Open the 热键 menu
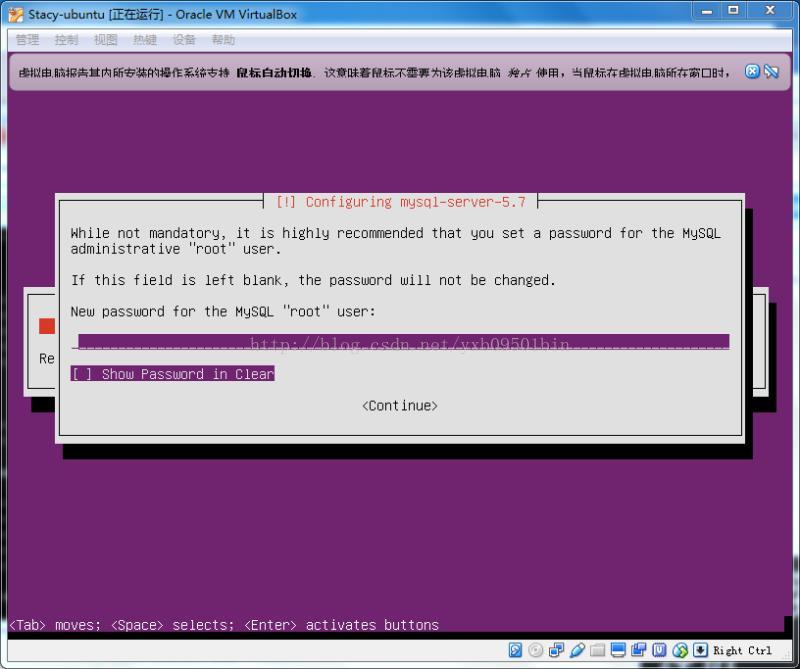This screenshot has width=800, height=669. 145,39
